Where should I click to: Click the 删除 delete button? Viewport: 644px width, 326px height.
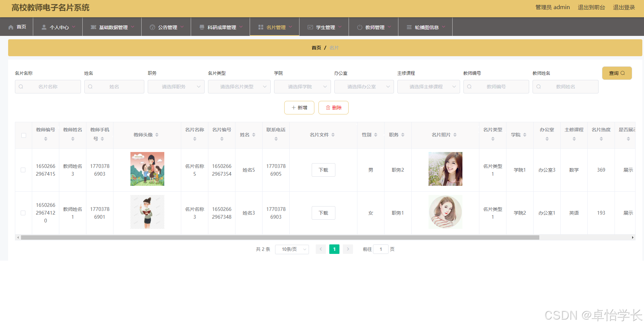click(x=333, y=108)
